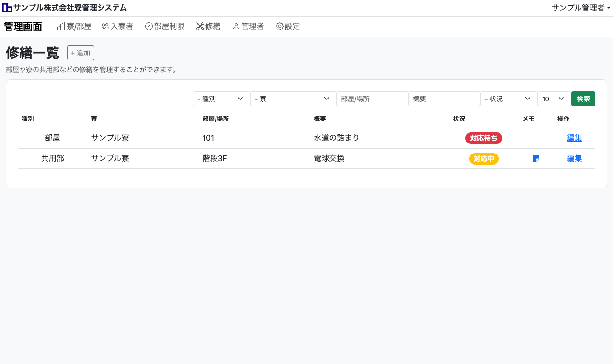Click the gear icon beside 設定
This screenshot has height=364, width=613.
[x=280, y=27]
